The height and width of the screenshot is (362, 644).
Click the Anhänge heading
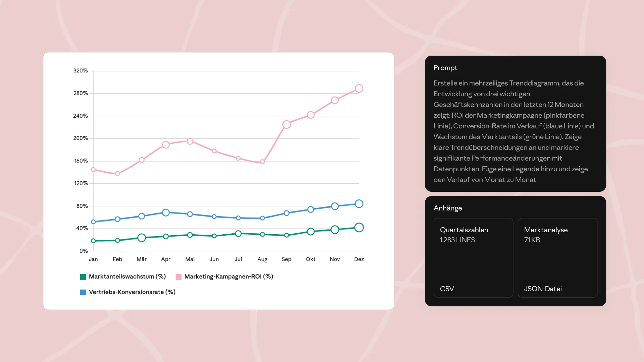(x=447, y=208)
